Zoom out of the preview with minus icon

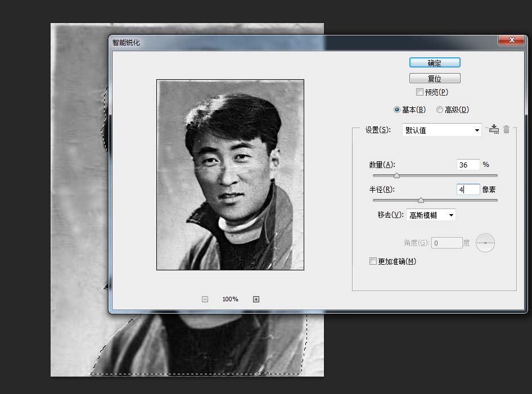[205, 298]
